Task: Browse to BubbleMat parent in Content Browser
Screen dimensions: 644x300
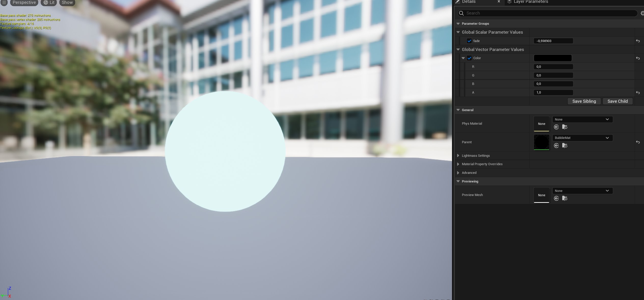Action: (x=565, y=146)
